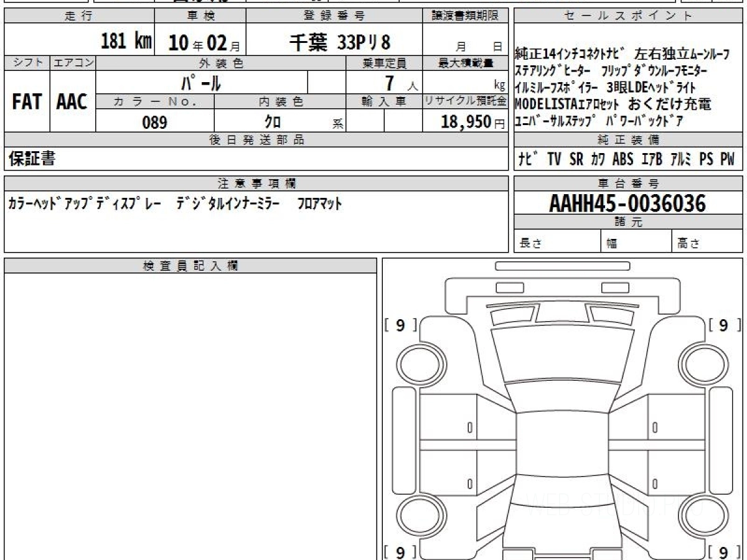This screenshot has width=747, height=560.
Task: Click the air conditioner value "AAC"
Action: point(72,102)
